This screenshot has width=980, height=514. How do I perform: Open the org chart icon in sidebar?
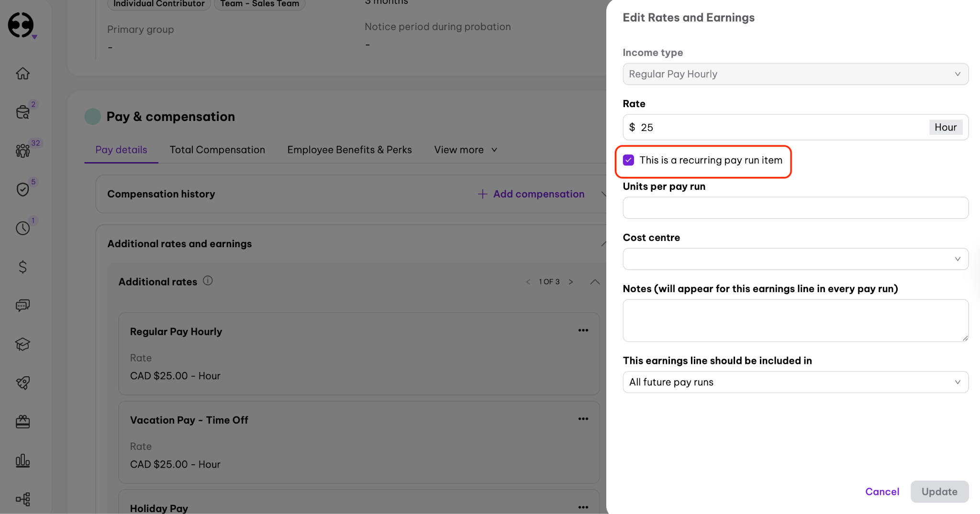pos(22,499)
